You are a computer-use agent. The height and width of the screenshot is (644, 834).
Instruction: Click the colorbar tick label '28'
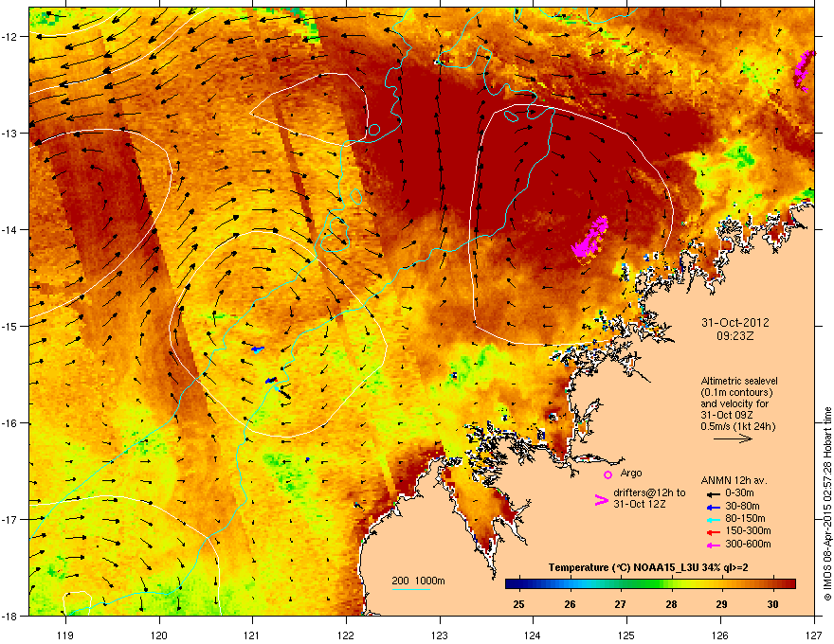[671, 604]
